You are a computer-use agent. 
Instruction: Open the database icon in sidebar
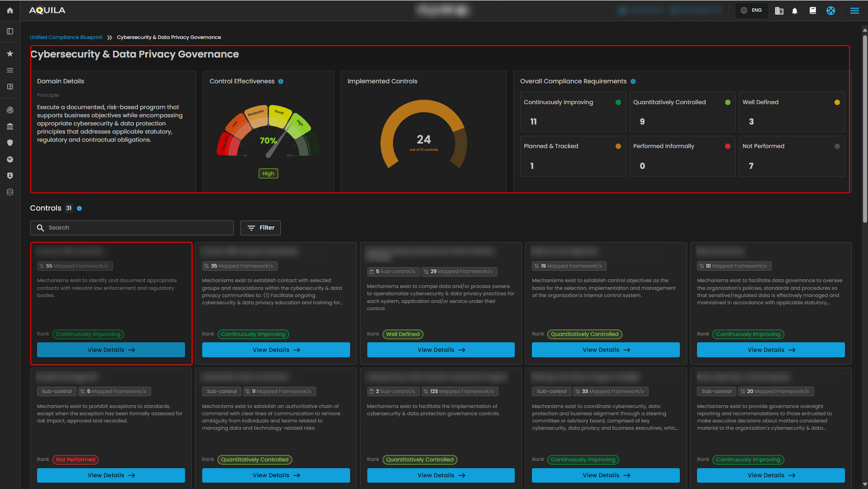coord(10,192)
